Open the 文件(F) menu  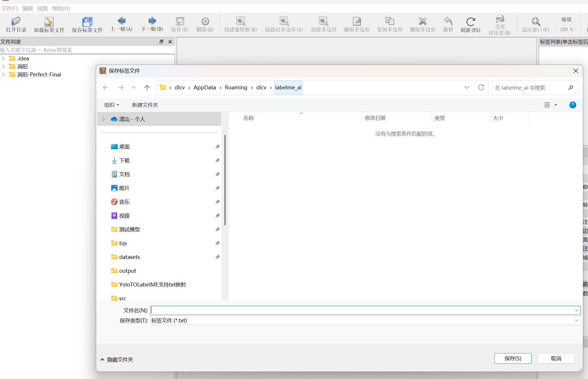click(9, 8)
